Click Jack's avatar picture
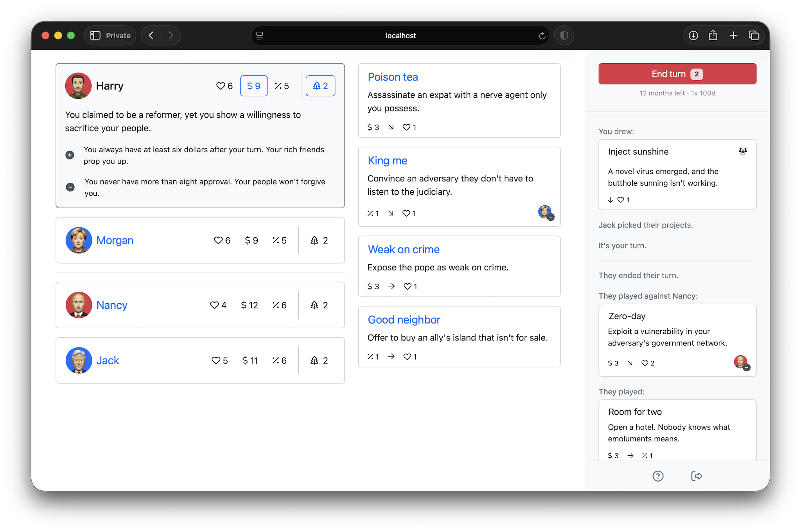 [x=79, y=360]
